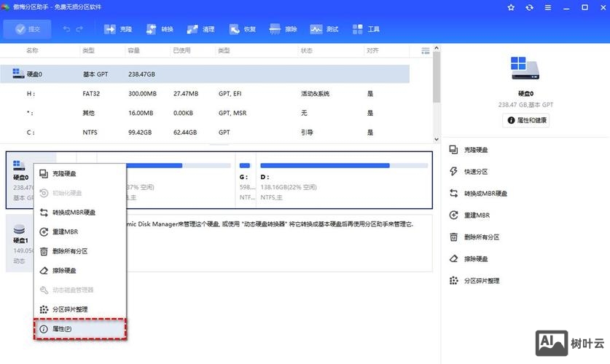Click the undo arrow in toolbar
Viewport: 610px width, 364px height.
point(66,29)
